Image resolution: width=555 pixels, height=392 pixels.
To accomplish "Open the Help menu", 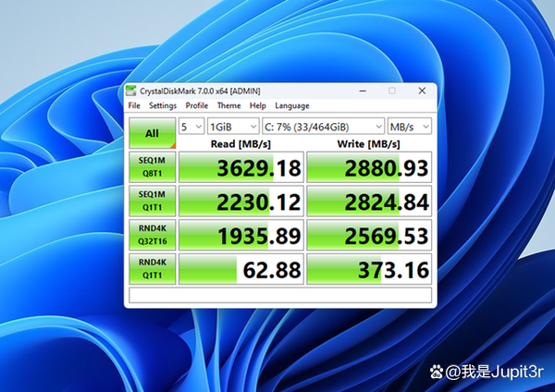I will pyautogui.click(x=257, y=105).
